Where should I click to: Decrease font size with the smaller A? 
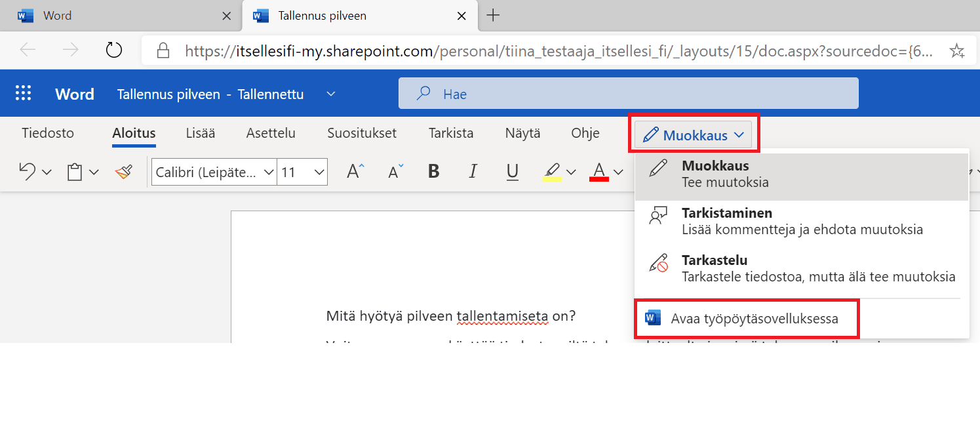coord(396,172)
